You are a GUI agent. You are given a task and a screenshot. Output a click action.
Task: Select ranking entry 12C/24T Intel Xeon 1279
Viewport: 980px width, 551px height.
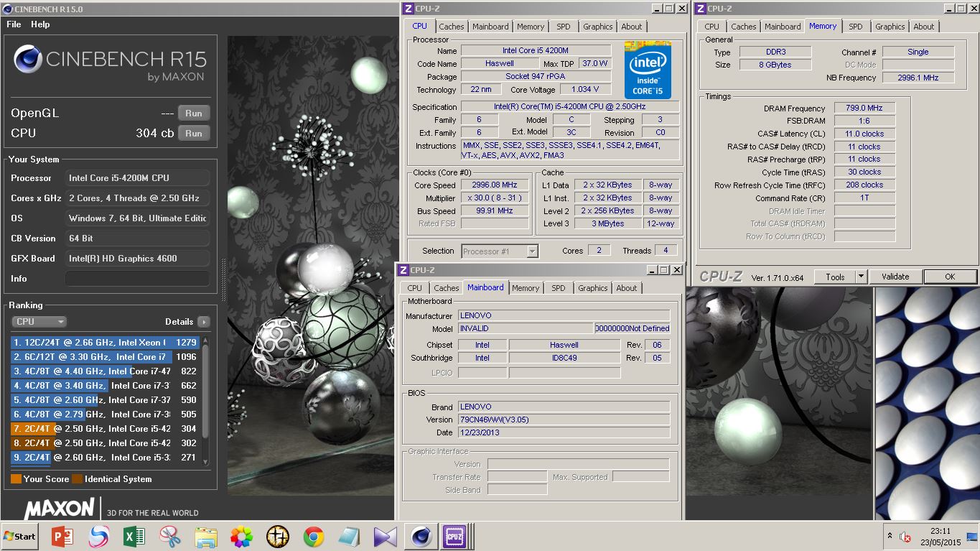point(105,343)
